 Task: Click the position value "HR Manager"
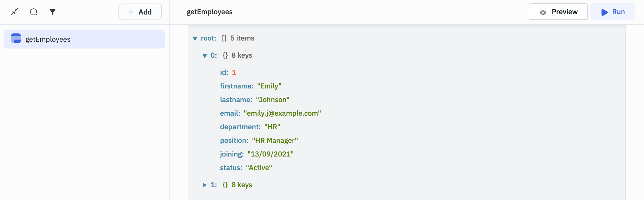pos(275,141)
